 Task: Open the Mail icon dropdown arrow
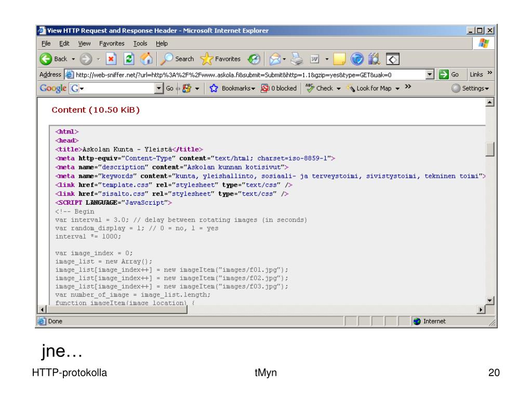click(284, 59)
